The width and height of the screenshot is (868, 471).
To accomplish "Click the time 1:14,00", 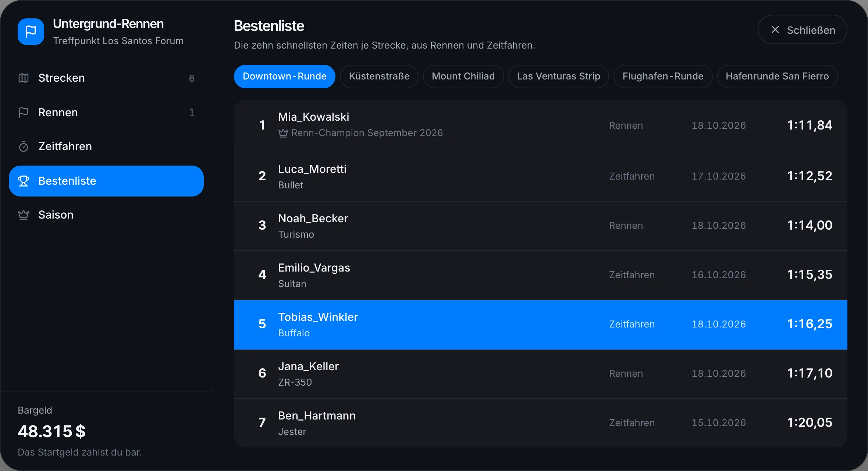I will coord(810,226).
